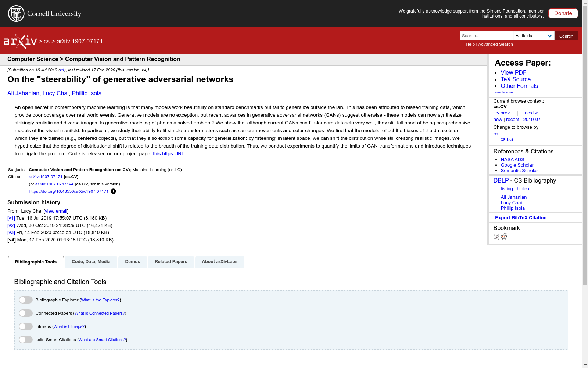Open new cs.CV listings
Viewport: 588px width, 368px height.
coord(498,120)
